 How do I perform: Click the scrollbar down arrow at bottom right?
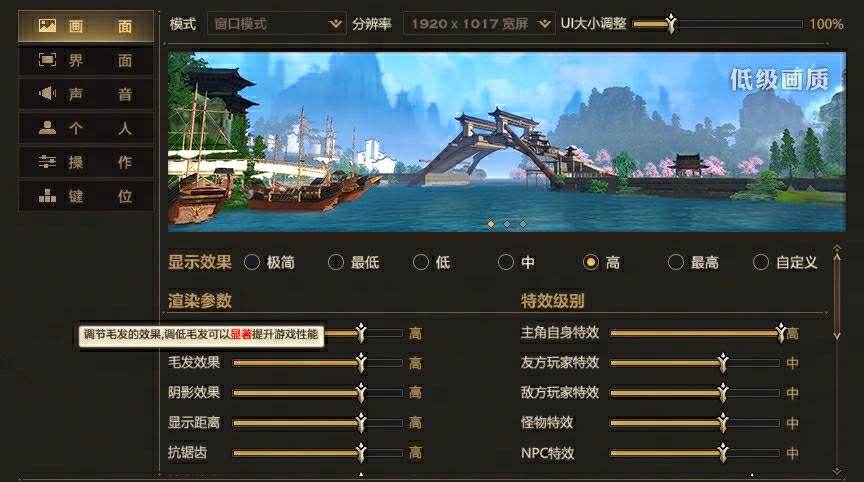pyautogui.click(x=837, y=470)
